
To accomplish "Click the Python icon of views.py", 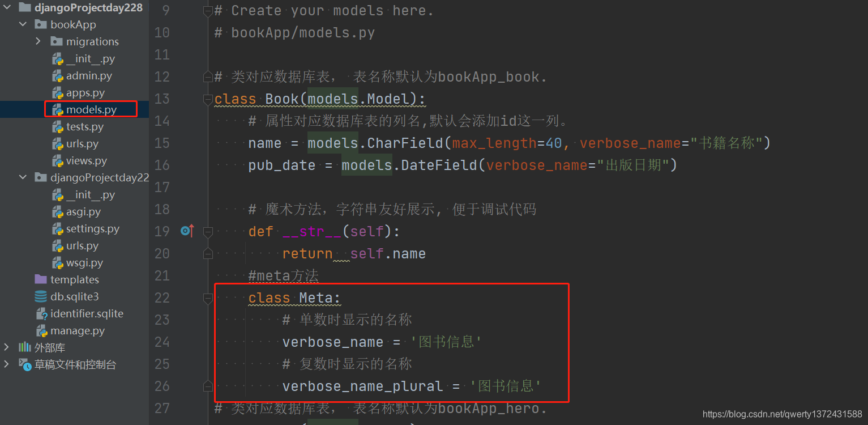I will point(58,160).
